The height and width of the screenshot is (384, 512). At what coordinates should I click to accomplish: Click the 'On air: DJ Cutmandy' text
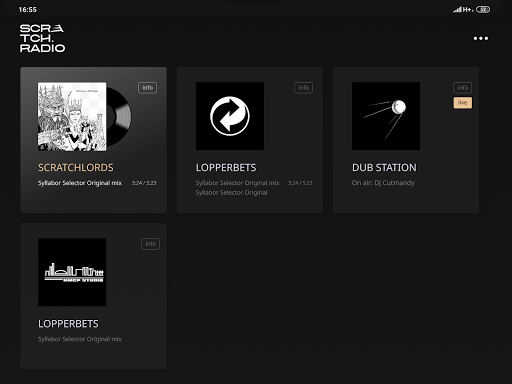tap(383, 183)
